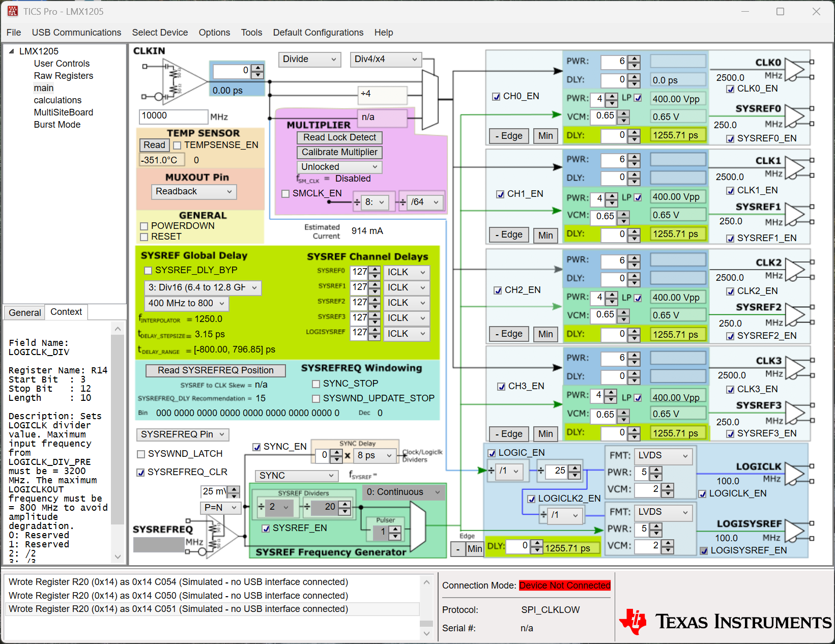
Task: Click Calibrate Multiplier button
Action: pos(339,153)
